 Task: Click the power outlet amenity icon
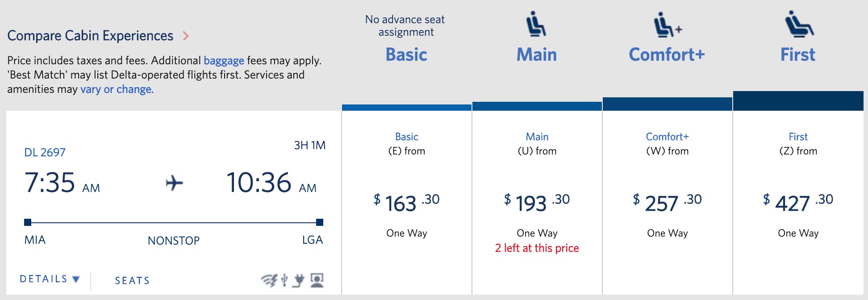click(298, 280)
